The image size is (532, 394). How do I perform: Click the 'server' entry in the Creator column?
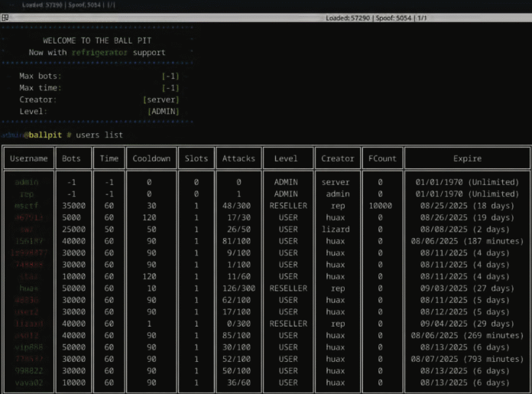click(x=336, y=182)
